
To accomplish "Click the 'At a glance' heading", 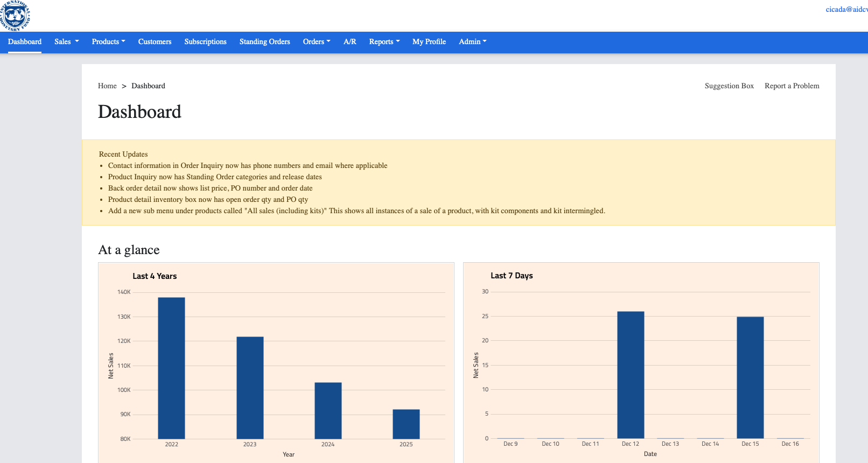I will click(x=129, y=250).
